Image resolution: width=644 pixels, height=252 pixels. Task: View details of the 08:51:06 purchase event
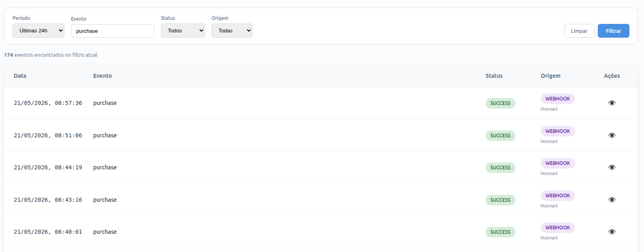tap(612, 135)
